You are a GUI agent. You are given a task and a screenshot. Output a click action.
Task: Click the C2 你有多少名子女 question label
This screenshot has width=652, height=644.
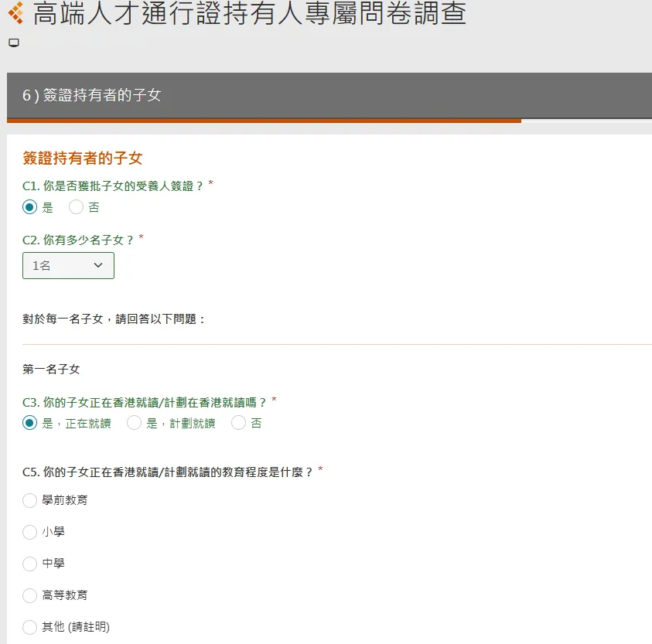[x=78, y=240]
